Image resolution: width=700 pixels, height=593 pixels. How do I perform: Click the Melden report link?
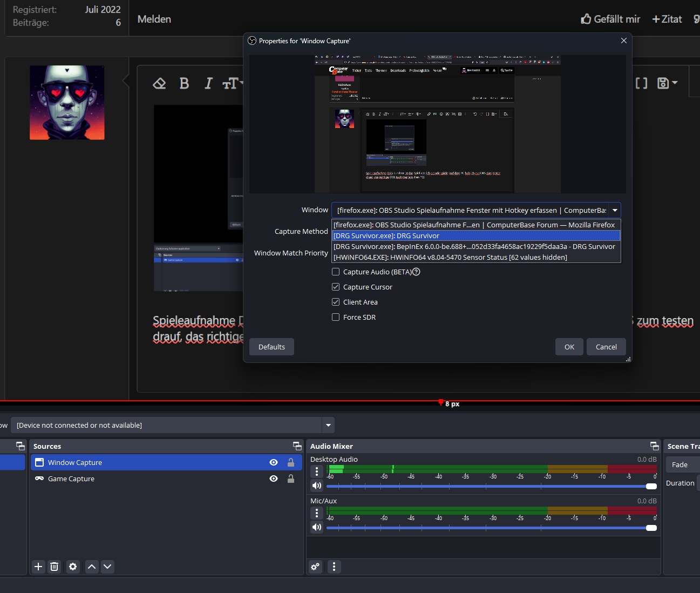pyautogui.click(x=154, y=19)
